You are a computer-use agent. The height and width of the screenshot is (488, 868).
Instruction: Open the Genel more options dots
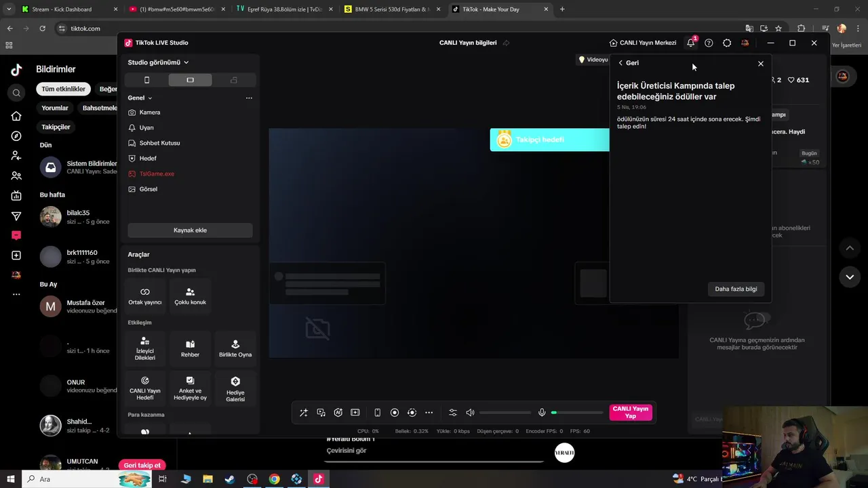click(249, 98)
